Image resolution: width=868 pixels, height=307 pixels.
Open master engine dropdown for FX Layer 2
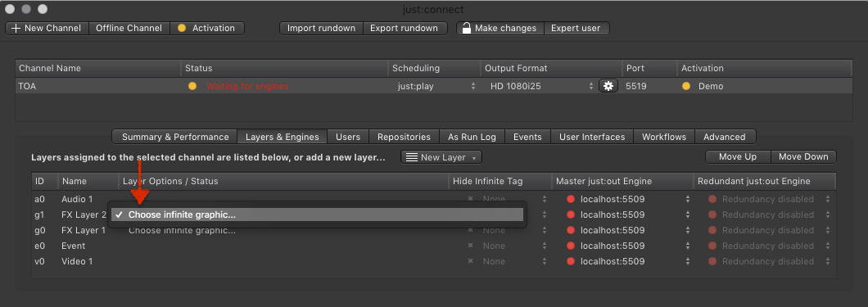(x=629, y=214)
